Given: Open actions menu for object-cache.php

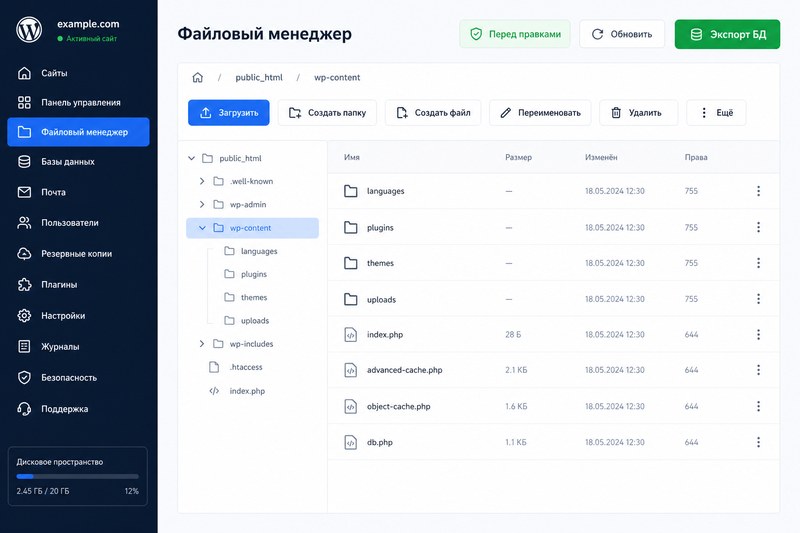Looking at the screenshot, I should pos(758,406).
